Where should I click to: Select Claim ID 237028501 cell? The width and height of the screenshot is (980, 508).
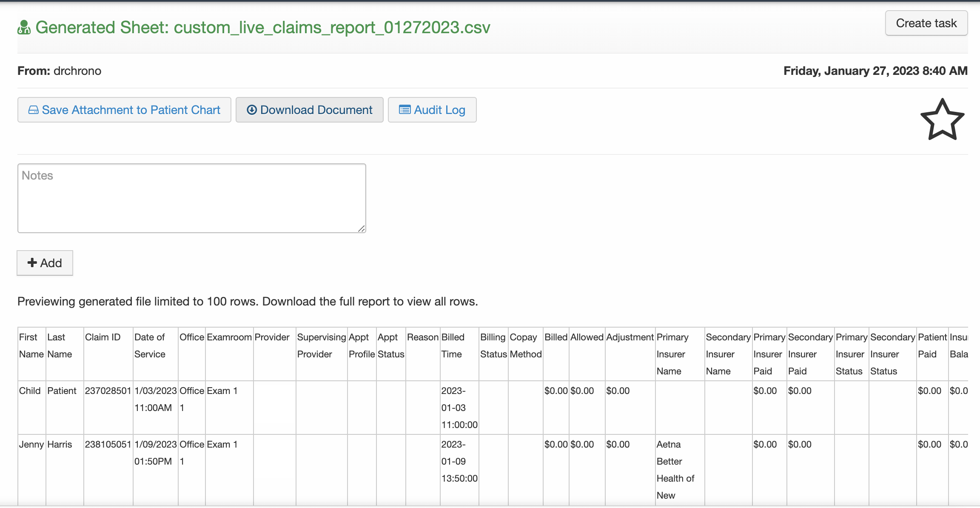tap(108, 407)
